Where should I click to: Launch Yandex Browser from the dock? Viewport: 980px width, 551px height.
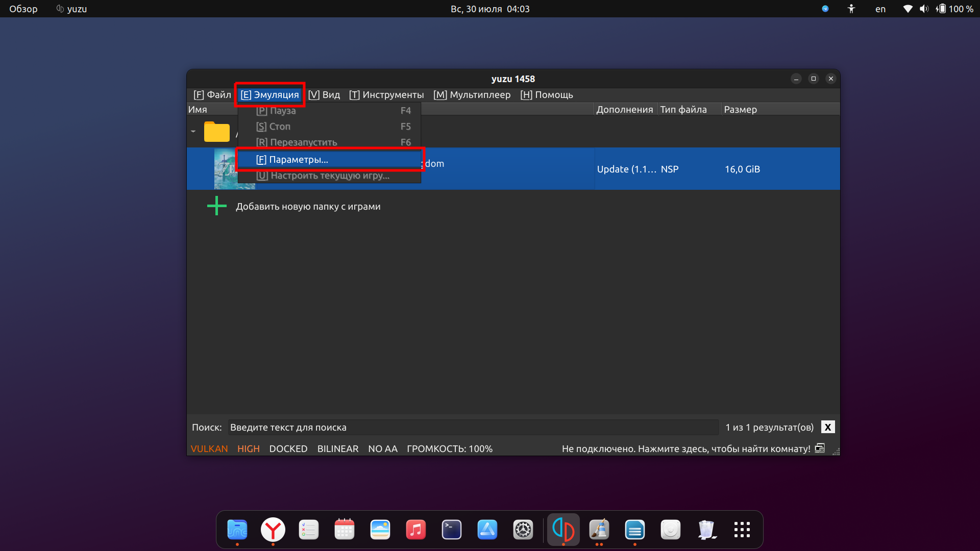pos(273,530)
